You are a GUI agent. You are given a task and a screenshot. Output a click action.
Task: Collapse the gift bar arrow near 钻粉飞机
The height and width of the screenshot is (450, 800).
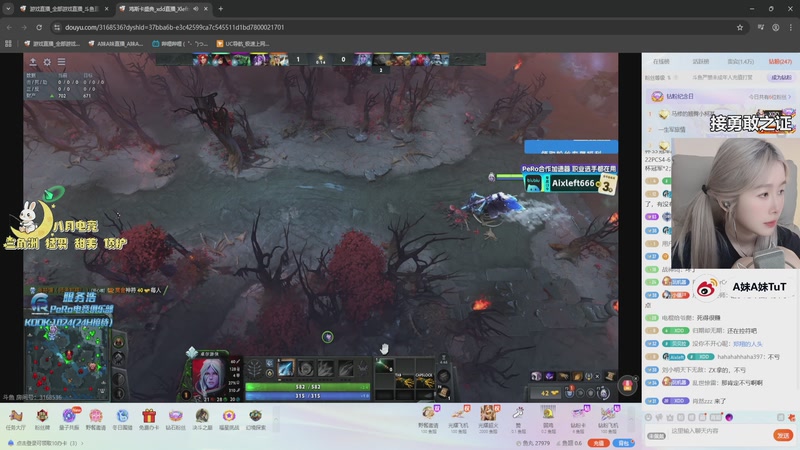[631, 419]
